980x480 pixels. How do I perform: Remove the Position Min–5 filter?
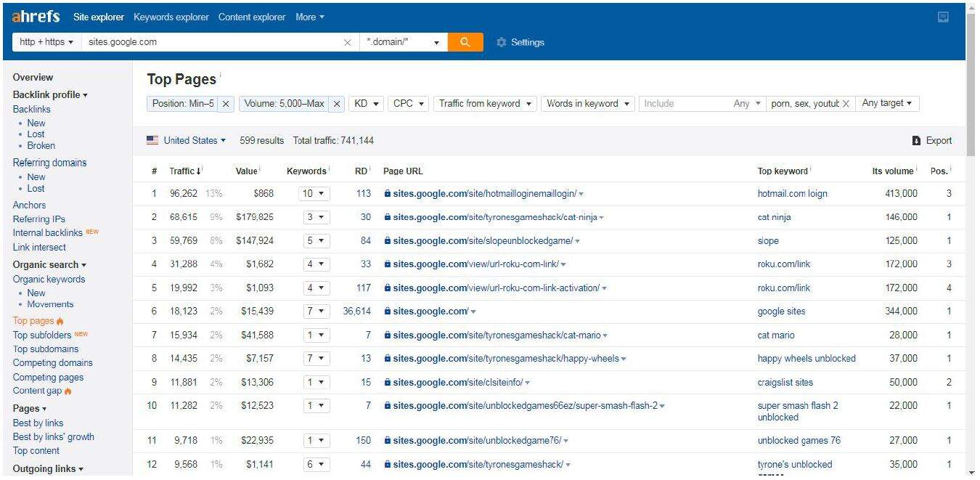point(226,104)
